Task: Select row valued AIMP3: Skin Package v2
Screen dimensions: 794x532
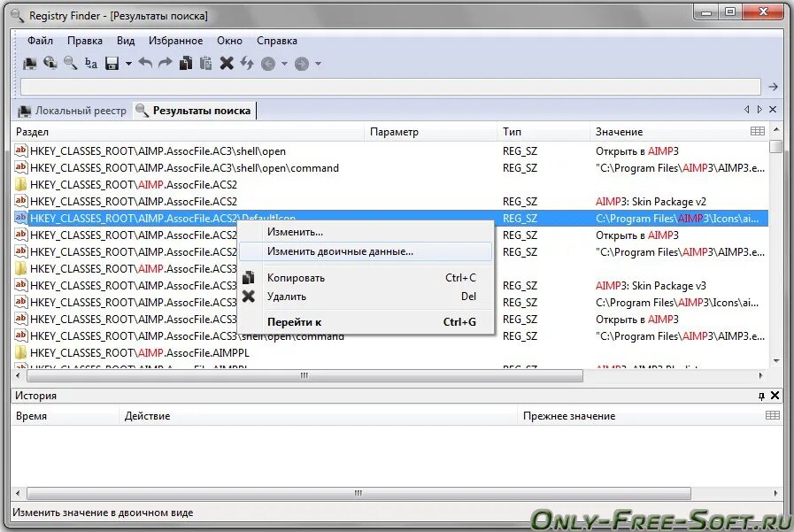Action: click(389, 202)
